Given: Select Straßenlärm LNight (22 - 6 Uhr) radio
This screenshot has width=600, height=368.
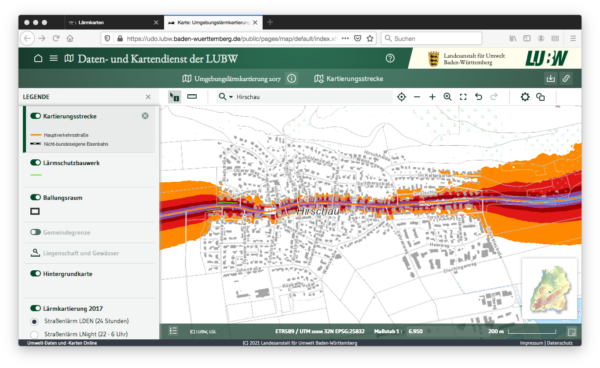Looking at the screenshot, I should [34, 334].
